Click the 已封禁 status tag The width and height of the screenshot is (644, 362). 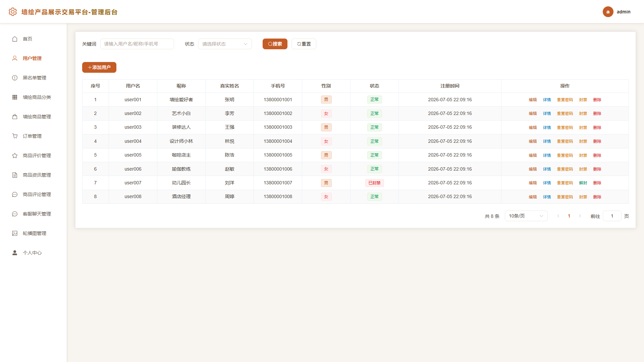tap(374, 183)
